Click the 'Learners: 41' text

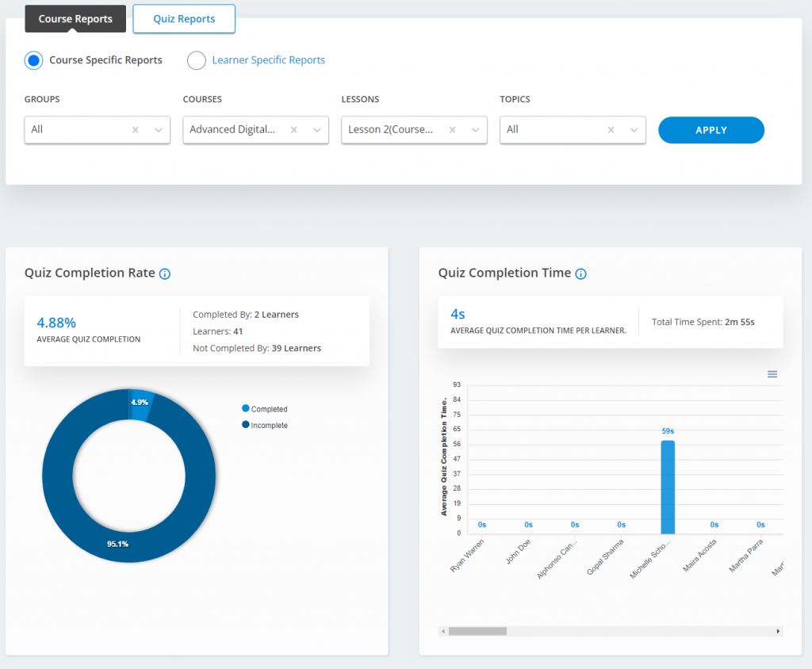click(x=217, y=331)
